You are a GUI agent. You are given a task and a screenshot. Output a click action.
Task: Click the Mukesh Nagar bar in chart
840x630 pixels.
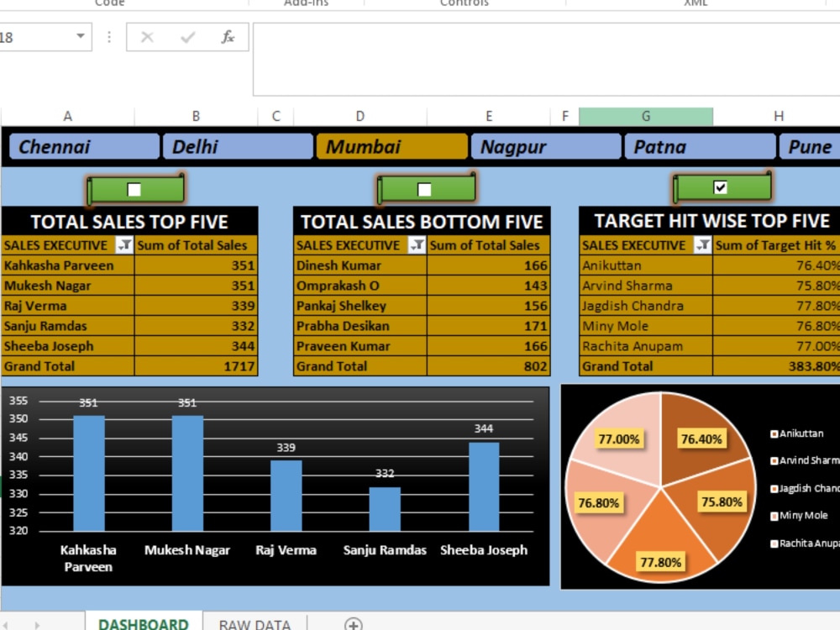(x=187, y=473)
